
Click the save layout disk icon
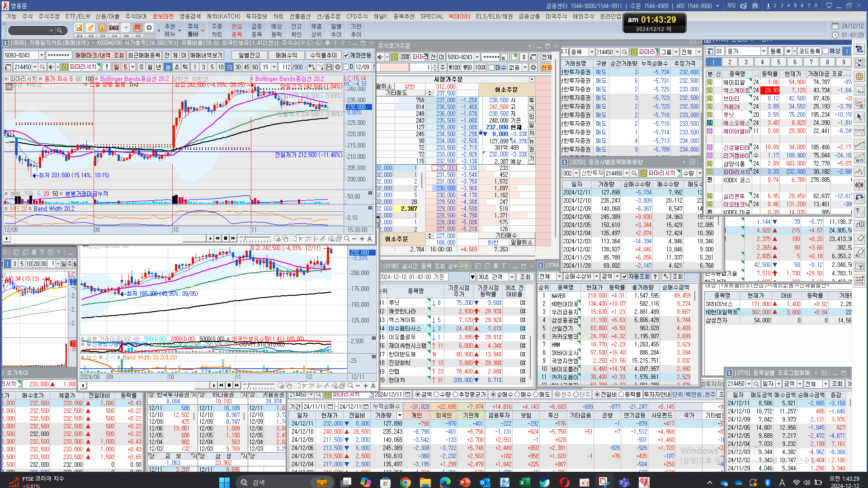tap(79, 28)
